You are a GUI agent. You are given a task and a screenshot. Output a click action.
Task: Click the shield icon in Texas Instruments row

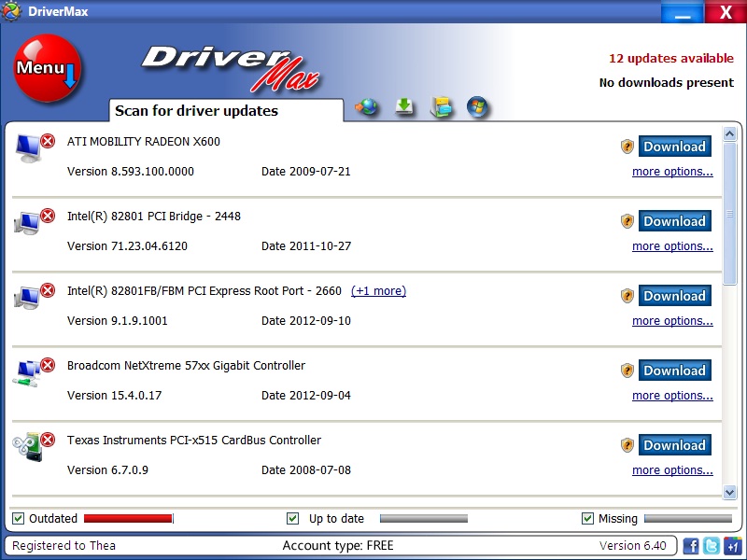627,445
